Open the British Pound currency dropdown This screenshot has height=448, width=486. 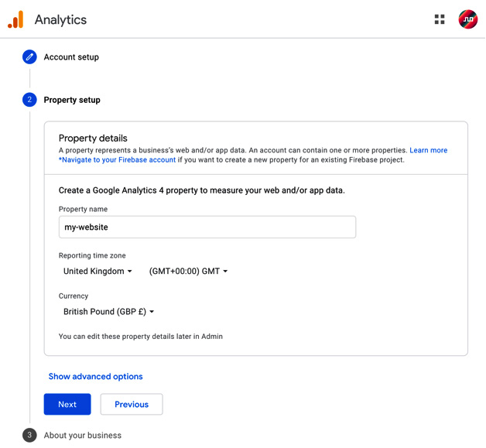(x=108, y=311)
